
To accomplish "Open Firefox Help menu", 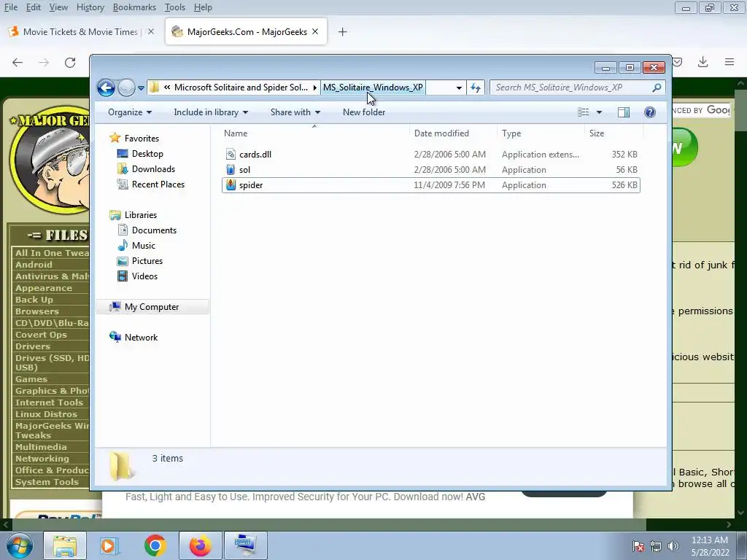I will point(203,7).
